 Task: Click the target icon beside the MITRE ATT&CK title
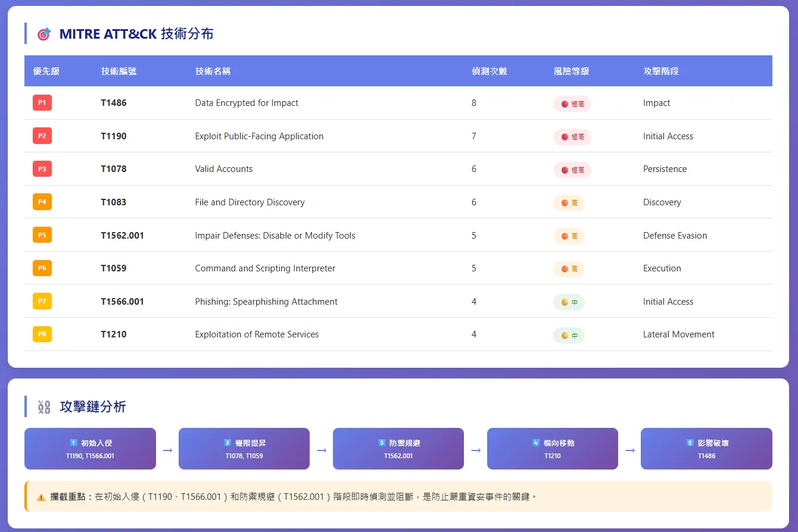point(44,34)
